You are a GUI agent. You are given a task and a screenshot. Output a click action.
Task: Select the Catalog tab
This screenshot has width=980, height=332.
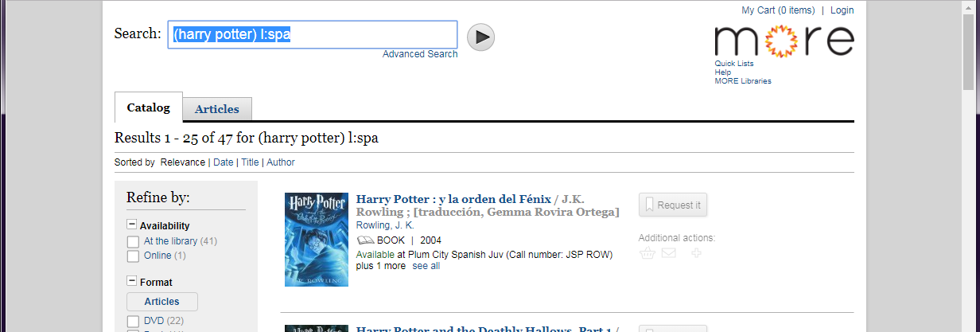click(149, 107)
